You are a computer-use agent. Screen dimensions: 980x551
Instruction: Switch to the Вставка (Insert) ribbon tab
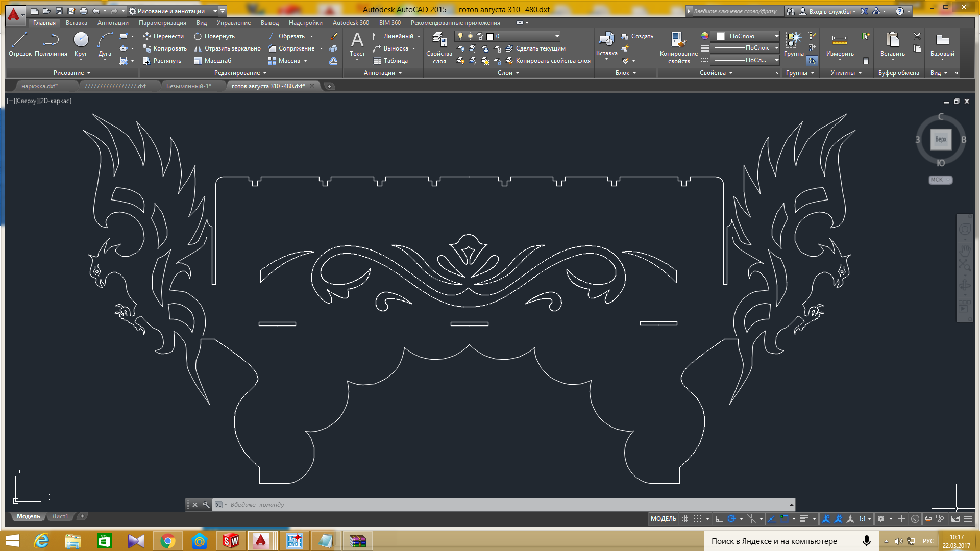point(76,22)
